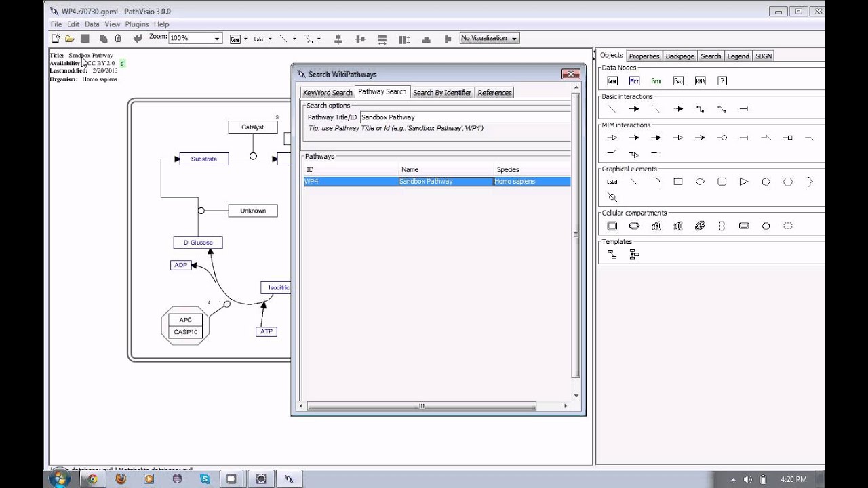Click the Pathway Title/ID input field
Screen dimensions: 868x488
465,117
